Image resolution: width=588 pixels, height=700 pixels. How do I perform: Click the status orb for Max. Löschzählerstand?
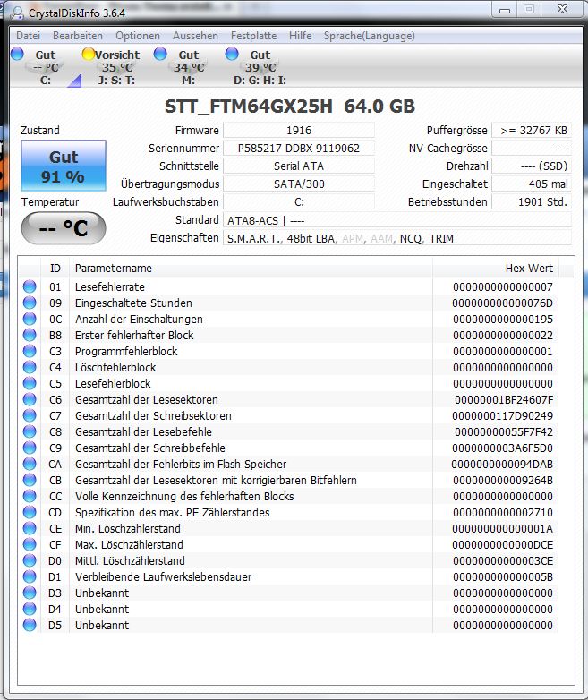(x=30, y=544)
